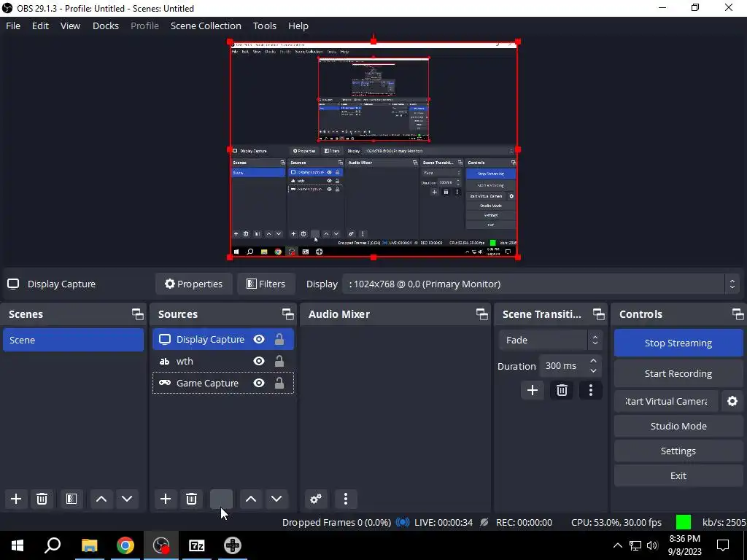Open 7-Zip from taskbar
Image resolution: width=747 pixels, height=560 pixels.
point(197,545)
